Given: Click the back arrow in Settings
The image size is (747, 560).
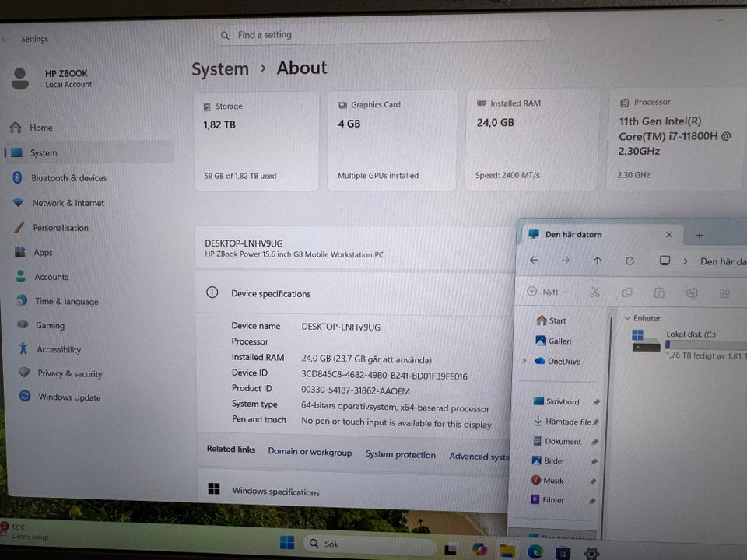Looking at the screenshot, I should (x=5, y=40).
